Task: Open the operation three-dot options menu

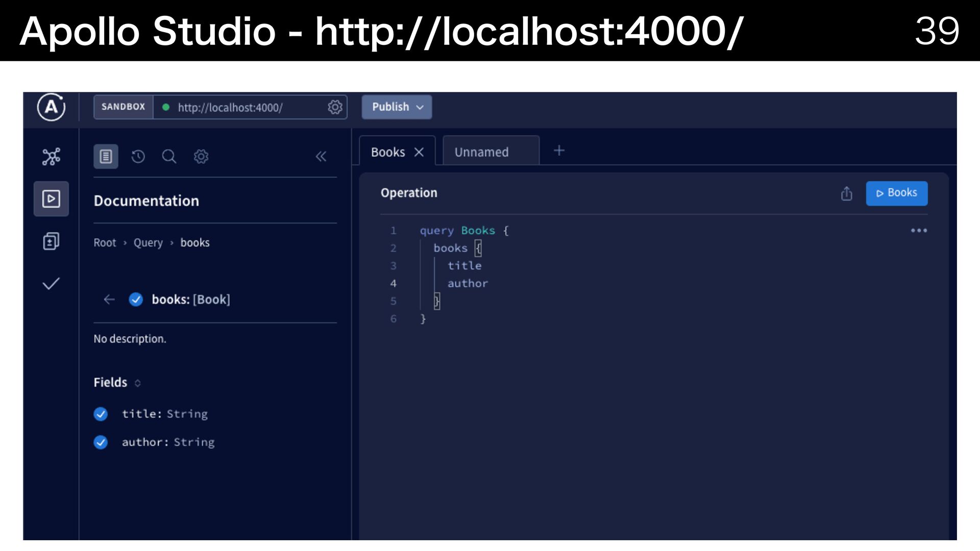Action: pos(919,231)
